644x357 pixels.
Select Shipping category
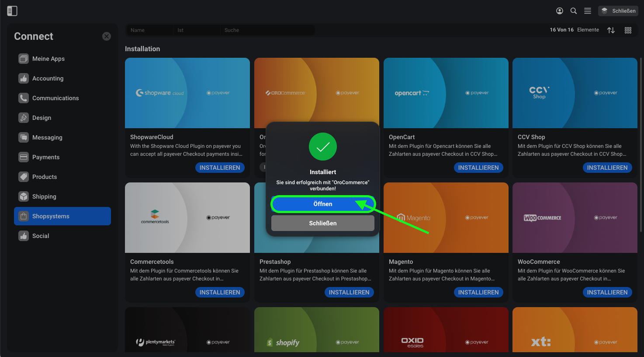(62, 196)
